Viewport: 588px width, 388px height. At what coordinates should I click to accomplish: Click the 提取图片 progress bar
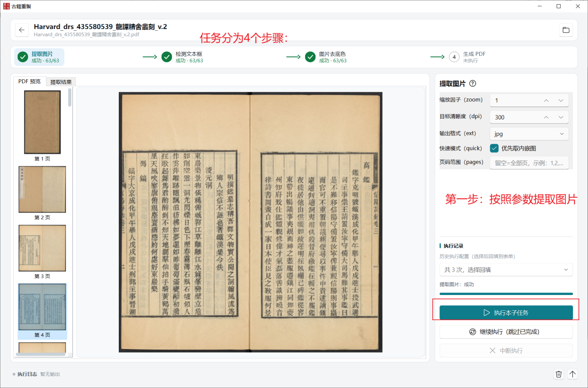tap(506, 293)
